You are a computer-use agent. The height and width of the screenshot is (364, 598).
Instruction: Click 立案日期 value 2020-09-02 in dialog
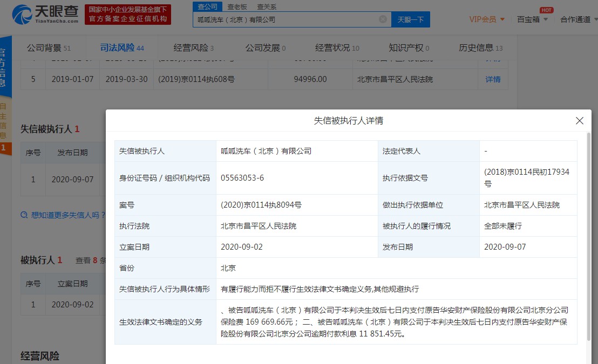point(242,247)
